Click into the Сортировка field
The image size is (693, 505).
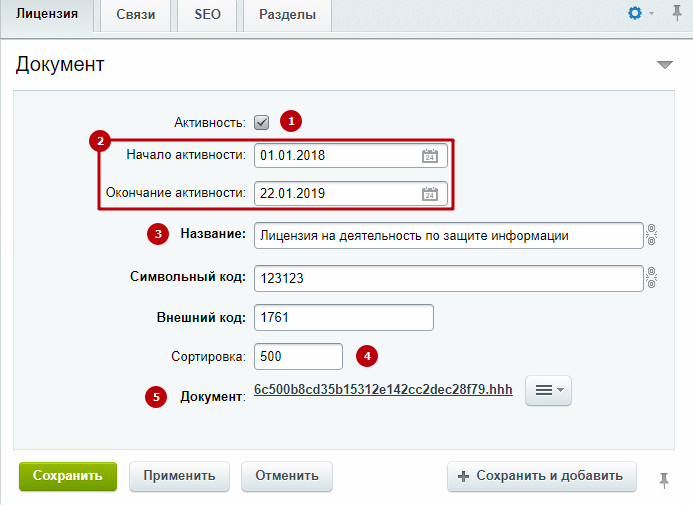click(x=298, y=356)
